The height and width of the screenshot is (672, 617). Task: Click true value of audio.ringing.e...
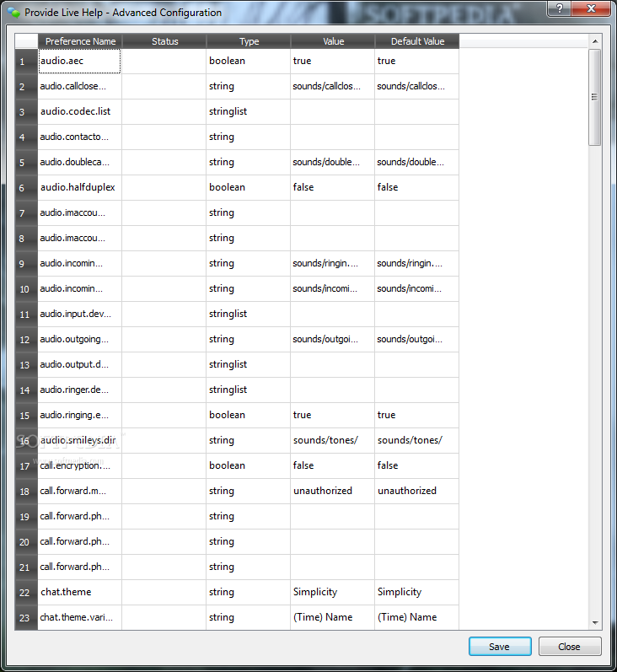coord(332,415)
